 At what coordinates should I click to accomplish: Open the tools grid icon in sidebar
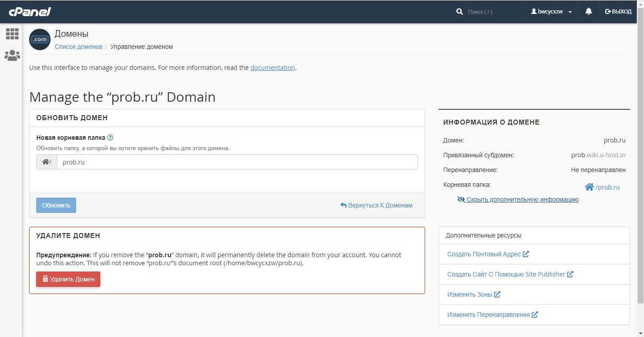tap(12, 34)
